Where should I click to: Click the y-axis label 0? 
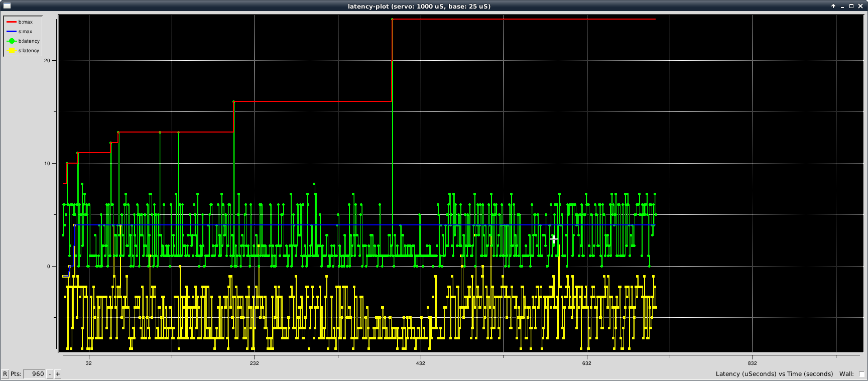49,267
